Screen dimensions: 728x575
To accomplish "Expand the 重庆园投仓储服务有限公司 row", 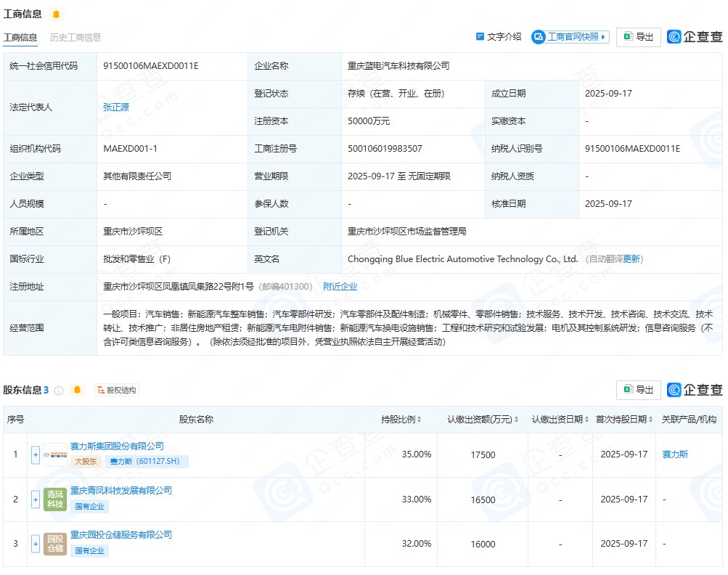I will 36,544.
